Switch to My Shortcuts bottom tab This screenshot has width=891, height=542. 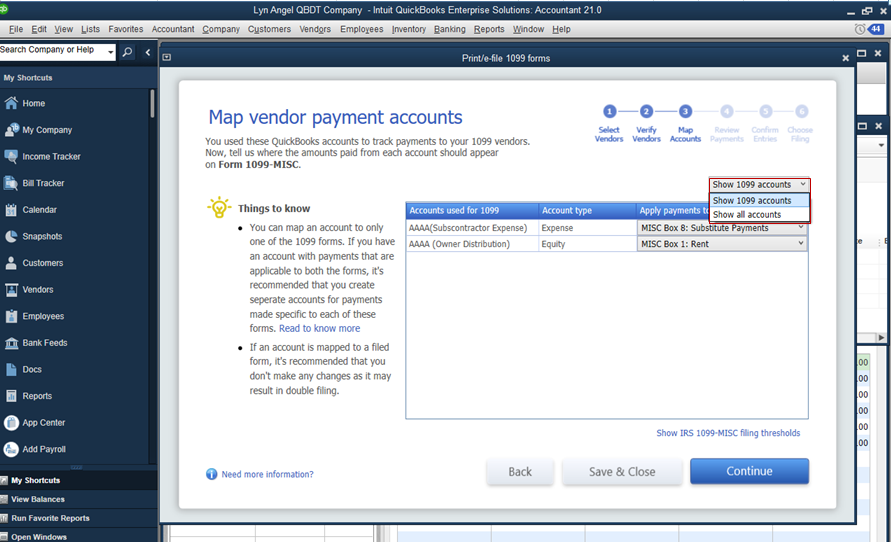click(x=78, y=481)
